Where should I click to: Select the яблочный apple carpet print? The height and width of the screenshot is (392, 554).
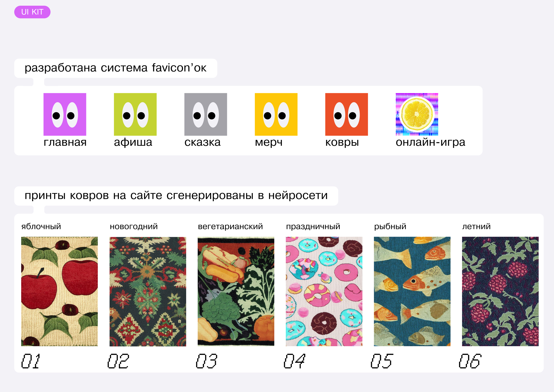(x=59, y=291)
